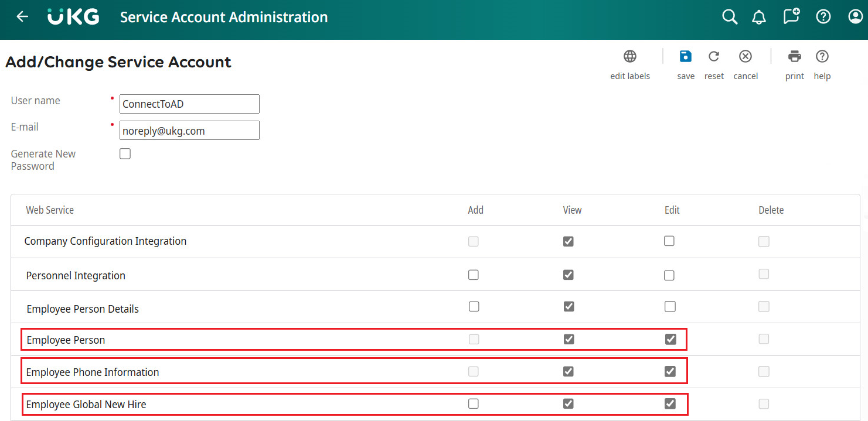Click the Delete column header

pos(771,210)
